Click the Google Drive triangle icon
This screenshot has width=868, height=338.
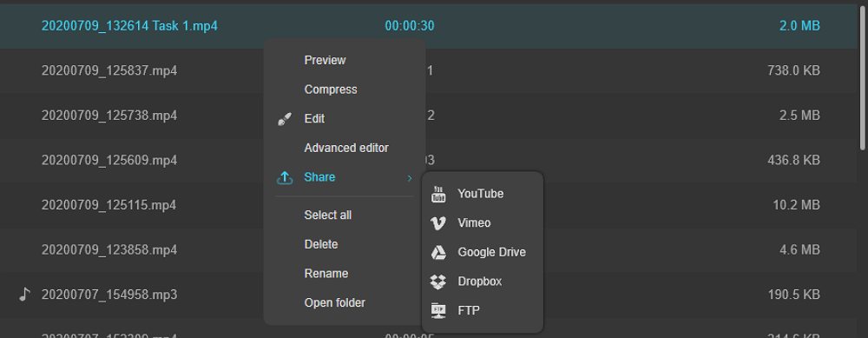(437, 253)
